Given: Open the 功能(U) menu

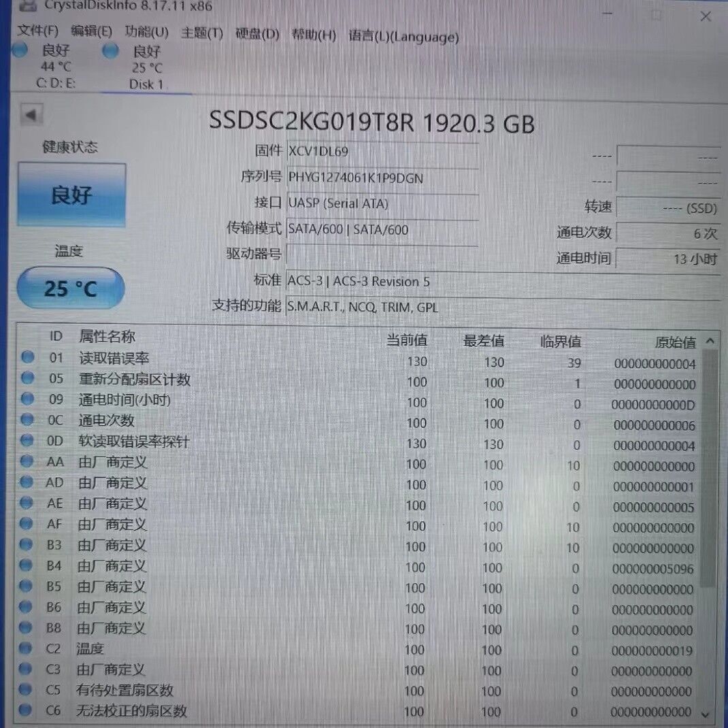Looking at the screenshot, I should tap(147, 32).
